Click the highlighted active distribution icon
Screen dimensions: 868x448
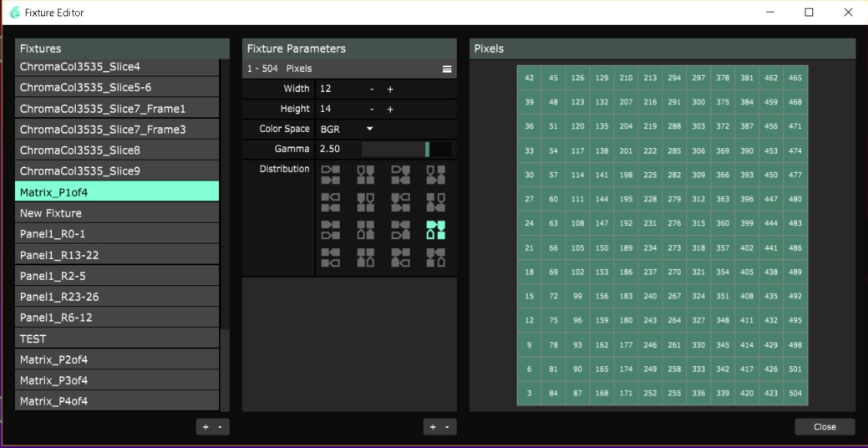point(435,230)
